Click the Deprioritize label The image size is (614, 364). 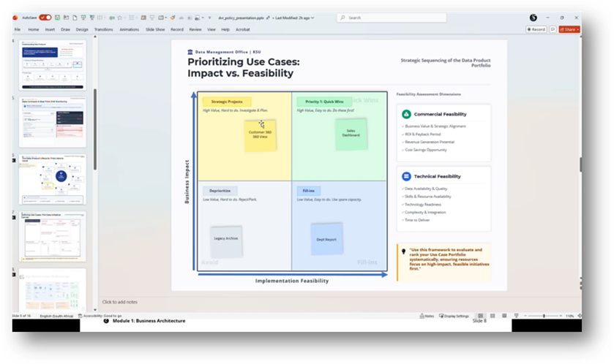[x=220, y=191]
